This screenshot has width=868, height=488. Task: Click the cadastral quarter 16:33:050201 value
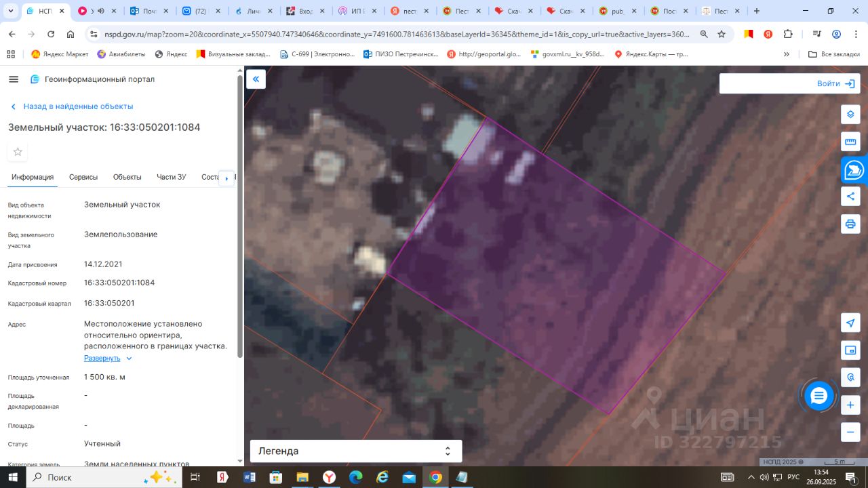tap(109, 303)
